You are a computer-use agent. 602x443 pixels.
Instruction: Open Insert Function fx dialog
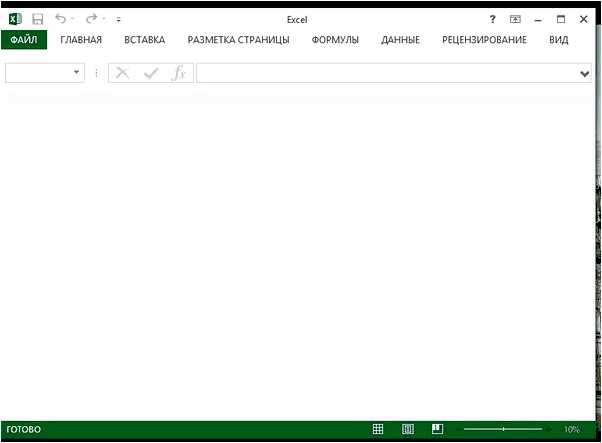point(179,73)
